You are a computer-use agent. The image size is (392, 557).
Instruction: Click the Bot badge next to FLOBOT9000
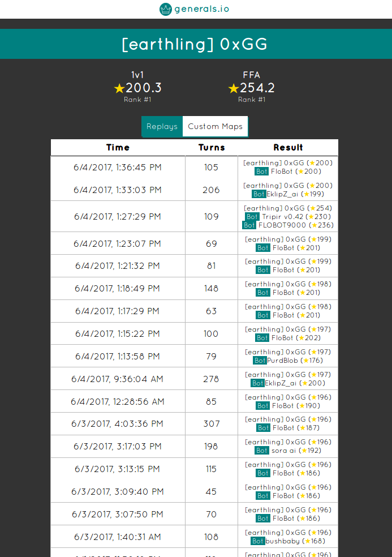[x=249, y=225]
